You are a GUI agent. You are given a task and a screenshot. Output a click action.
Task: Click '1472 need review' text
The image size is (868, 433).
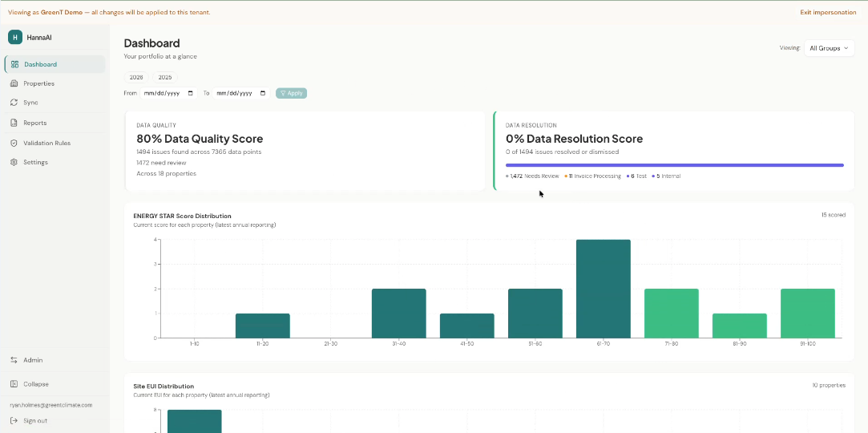click(x=161, y=163)
